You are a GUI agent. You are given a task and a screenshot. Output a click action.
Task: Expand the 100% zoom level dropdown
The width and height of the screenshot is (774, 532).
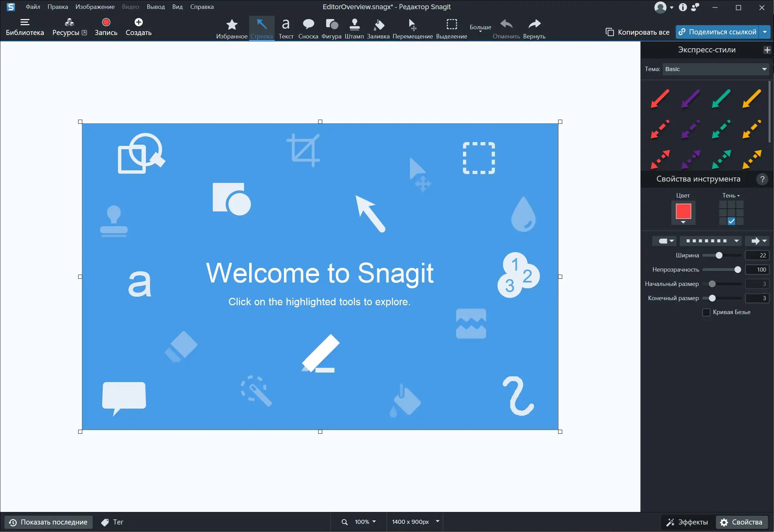[x=365, y=522]
